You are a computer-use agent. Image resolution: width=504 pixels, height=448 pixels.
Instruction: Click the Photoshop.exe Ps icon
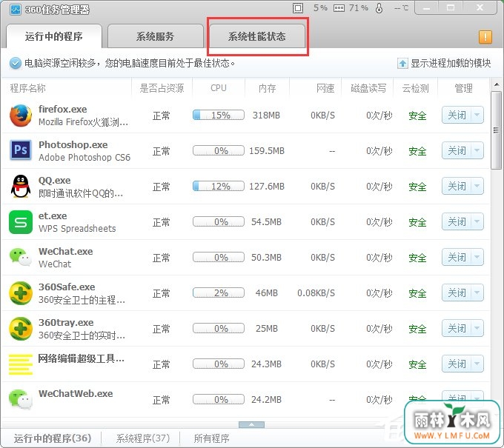(x=21, y=150)
